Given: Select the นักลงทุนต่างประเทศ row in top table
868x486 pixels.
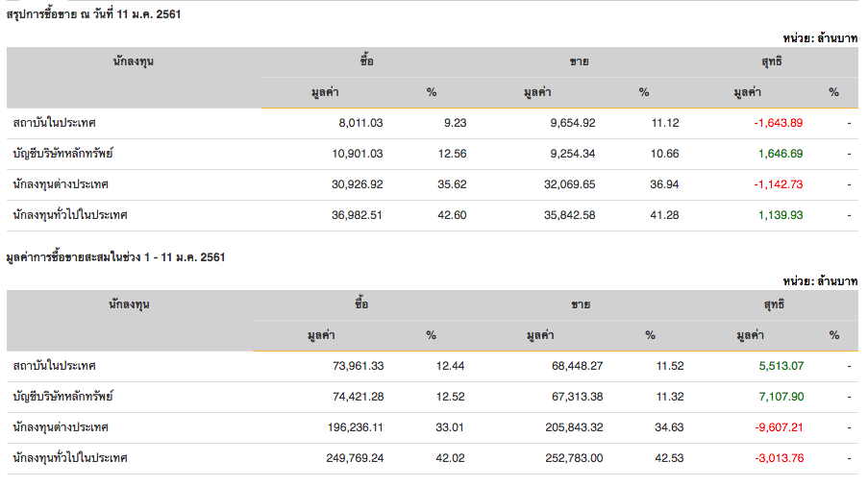Looking at the screenshot, I should coord(433,184).
